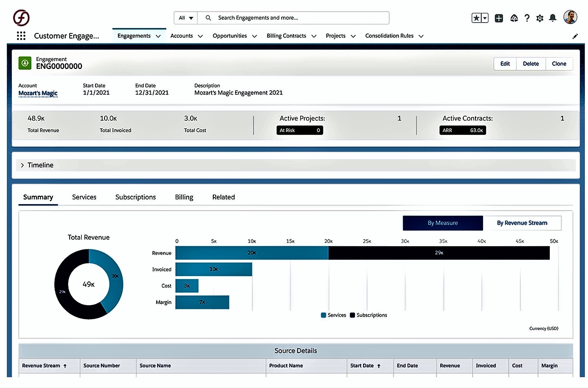Open the All search scope dropdown
The image size is (588, 388).
click(x=186, y=18)
